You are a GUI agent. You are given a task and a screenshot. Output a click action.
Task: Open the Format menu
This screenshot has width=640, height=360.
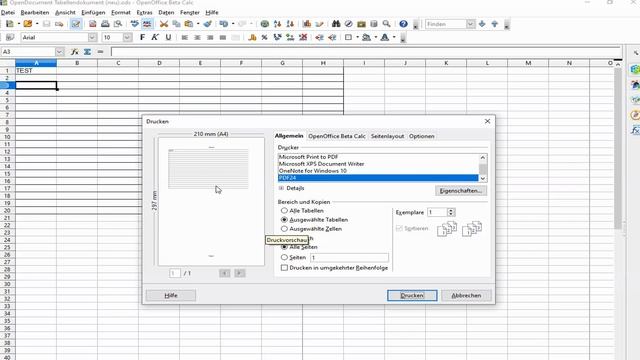click(x=121, y=13)
